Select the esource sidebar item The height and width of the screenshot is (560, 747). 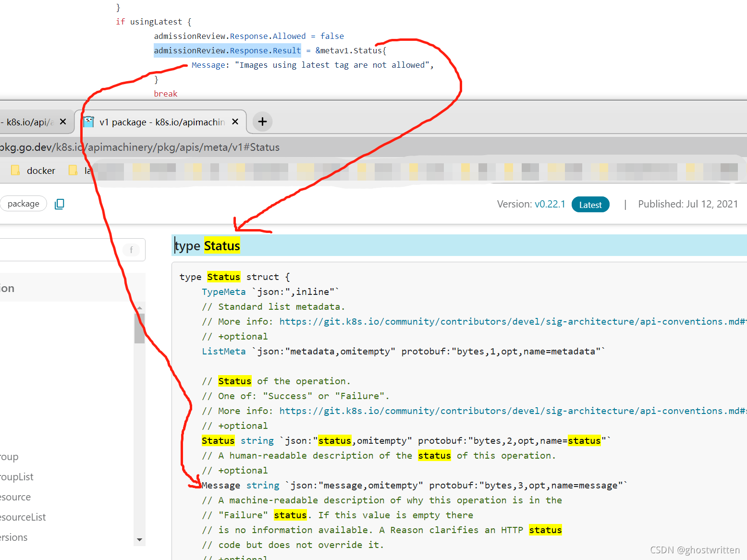coord(15,497)
